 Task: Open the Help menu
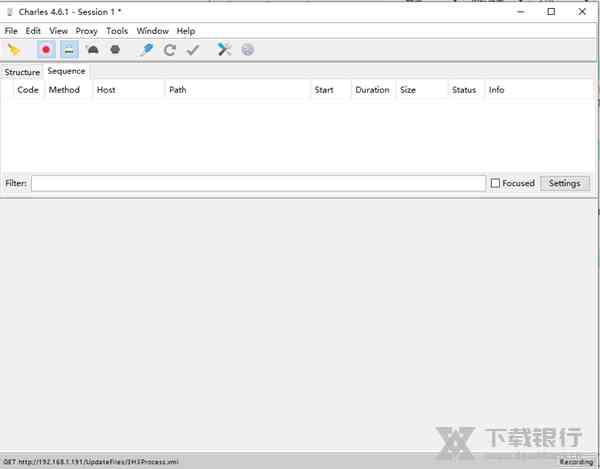[186, 31]
